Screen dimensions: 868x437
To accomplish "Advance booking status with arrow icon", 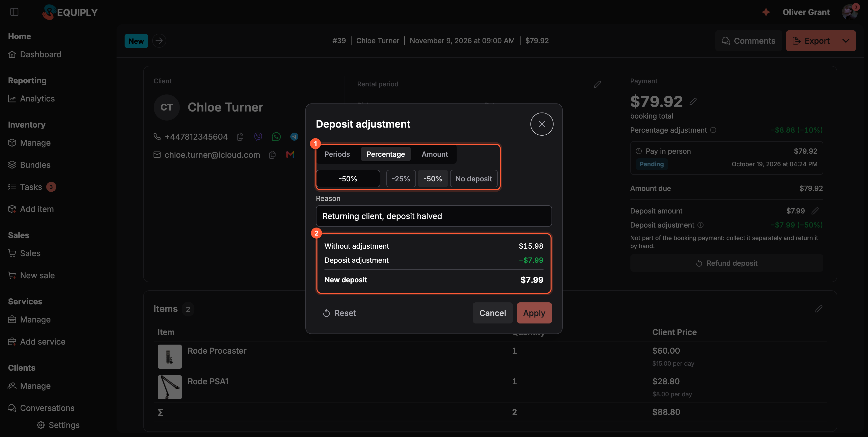I will pos(159,41).
